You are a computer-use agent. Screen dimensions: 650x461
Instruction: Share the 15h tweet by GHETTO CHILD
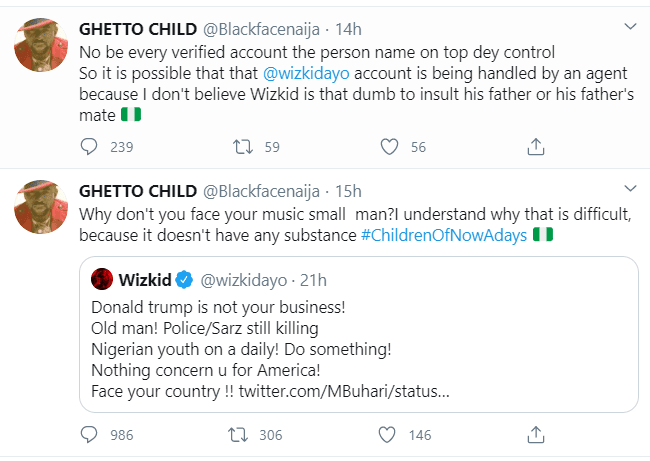pos(535,434)
